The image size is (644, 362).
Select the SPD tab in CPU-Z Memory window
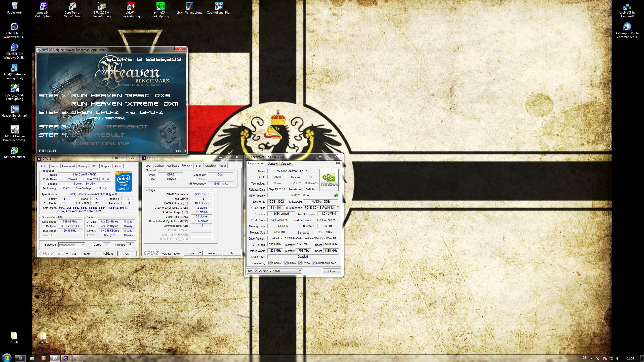coord(198,166)
